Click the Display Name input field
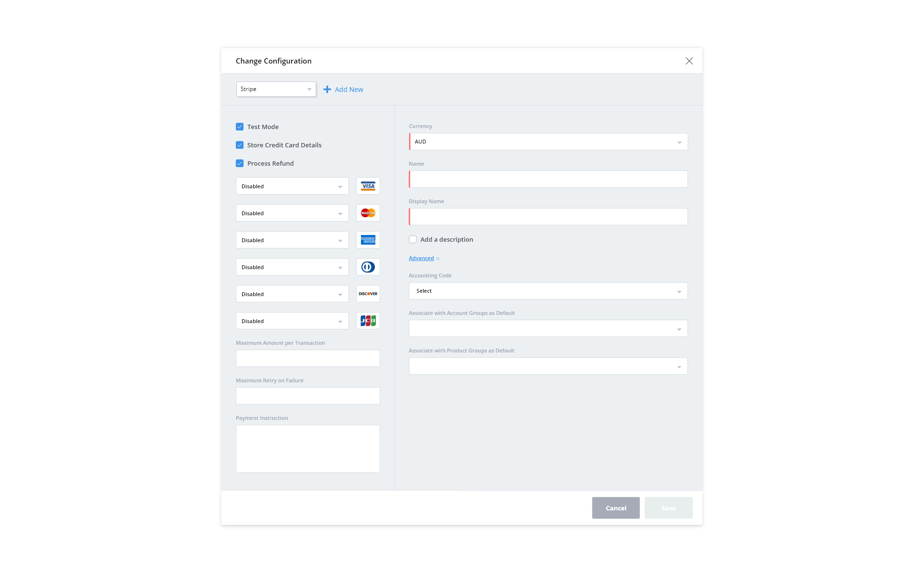This screenshot has height=573, width=924. click(548, 217)
